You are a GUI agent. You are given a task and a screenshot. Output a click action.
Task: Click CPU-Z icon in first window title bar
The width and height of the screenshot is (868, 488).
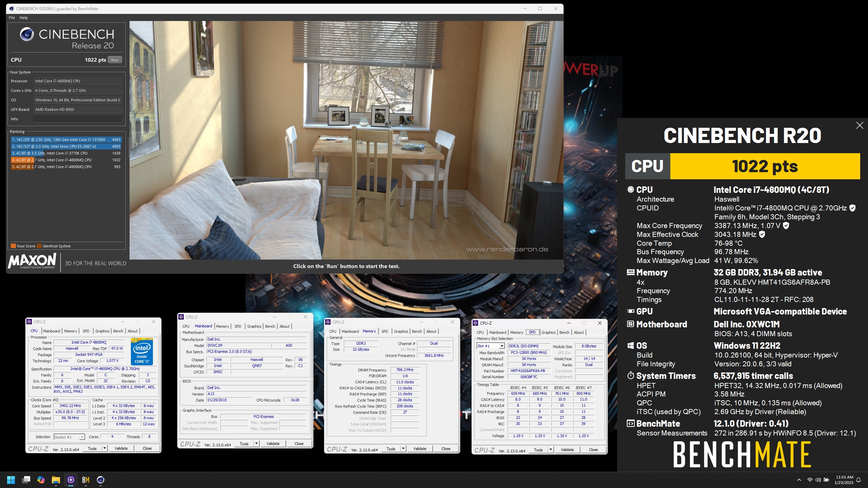[x=29, y=322]
